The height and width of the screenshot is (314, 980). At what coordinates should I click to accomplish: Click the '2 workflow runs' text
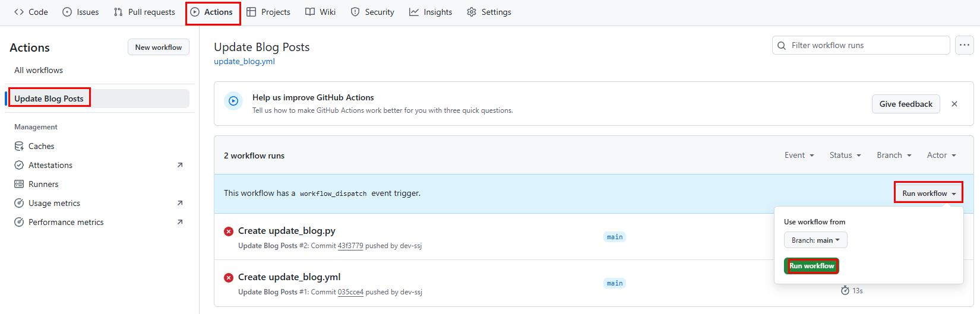[254, 156]
